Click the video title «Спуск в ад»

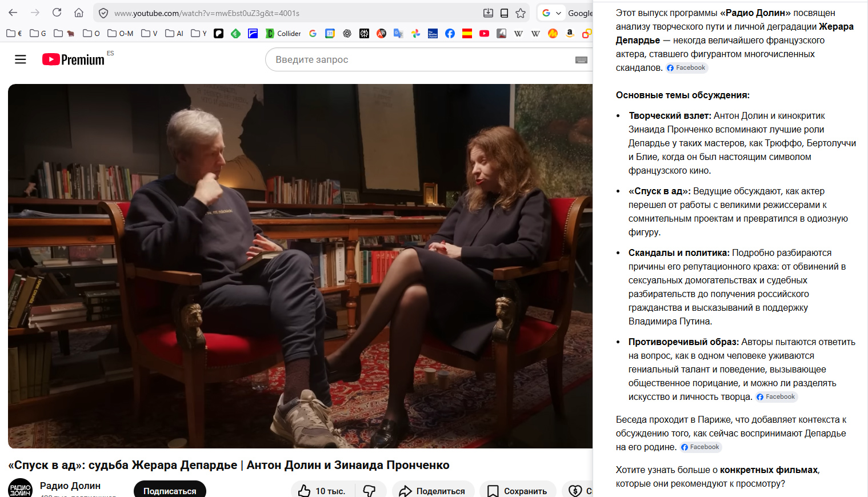(x=229, y=465)
